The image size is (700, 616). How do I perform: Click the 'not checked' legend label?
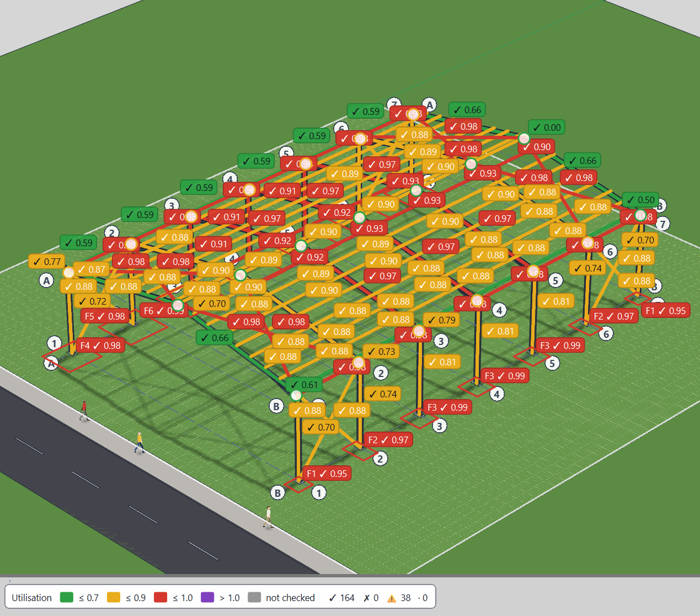tap(290, 598)
